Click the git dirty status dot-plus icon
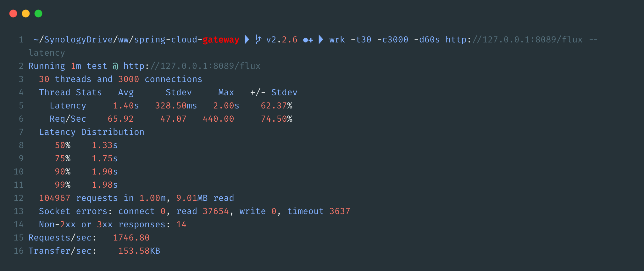The image size is (644, 271). [308, 40]
